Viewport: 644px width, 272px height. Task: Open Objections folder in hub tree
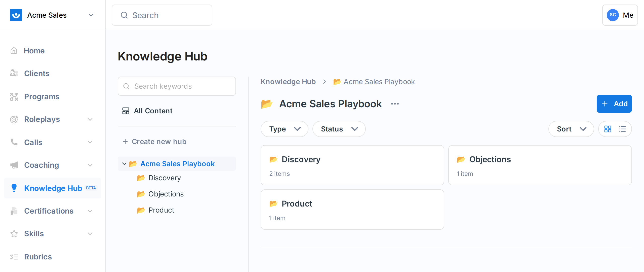click(x=166, y=194)
